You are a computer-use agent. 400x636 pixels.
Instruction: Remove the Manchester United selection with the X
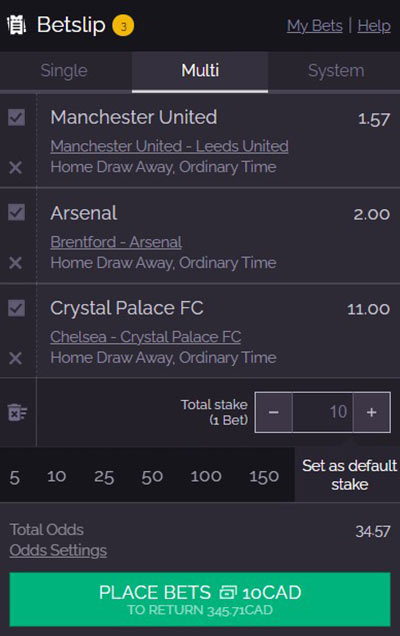[15, 168]
